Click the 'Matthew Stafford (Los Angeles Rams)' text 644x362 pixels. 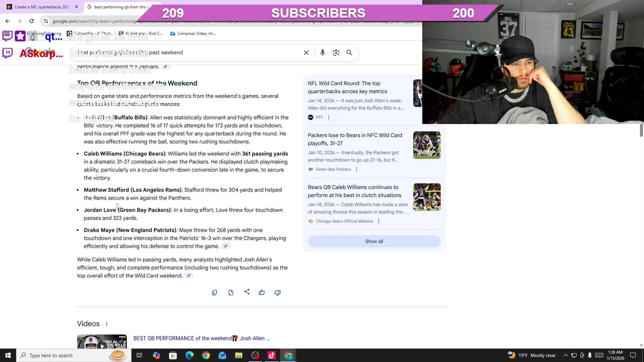pyautogui.click(x=133, y=190)
